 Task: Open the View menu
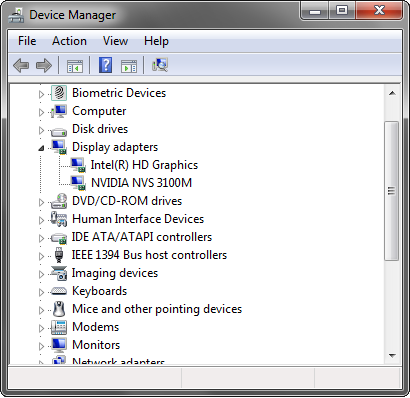click(x=115, y=41)
